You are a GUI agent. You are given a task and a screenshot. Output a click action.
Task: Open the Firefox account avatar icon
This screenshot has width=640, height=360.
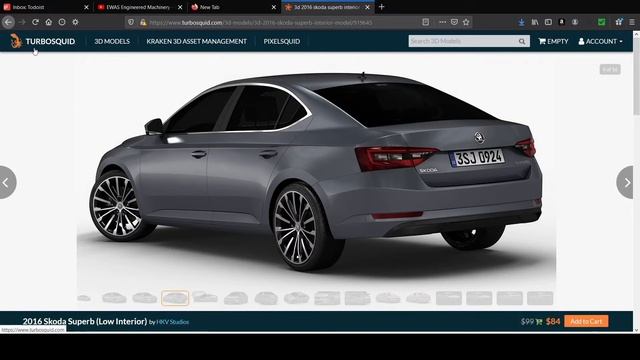(x=575, y=22)
